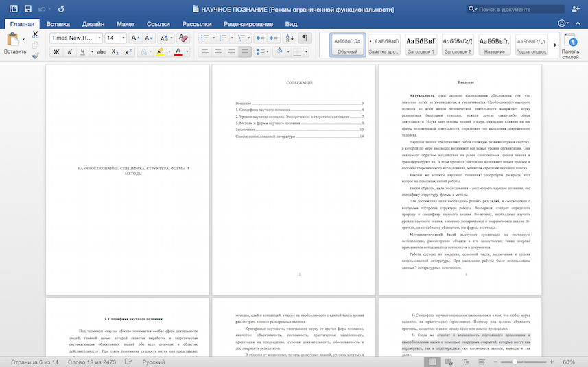Apply yellow text highlight color
The image size is (588, 367).
click(x=160, y=51)
